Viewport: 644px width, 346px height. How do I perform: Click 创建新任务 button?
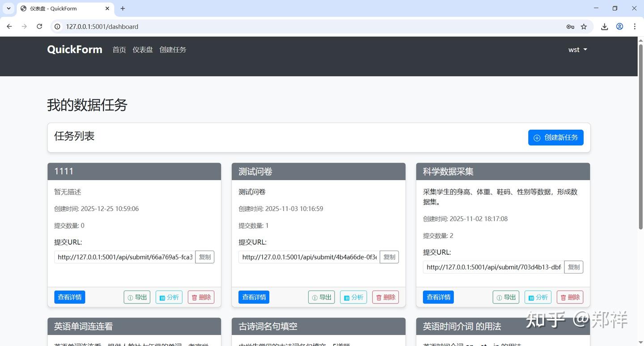coord(556,137)
